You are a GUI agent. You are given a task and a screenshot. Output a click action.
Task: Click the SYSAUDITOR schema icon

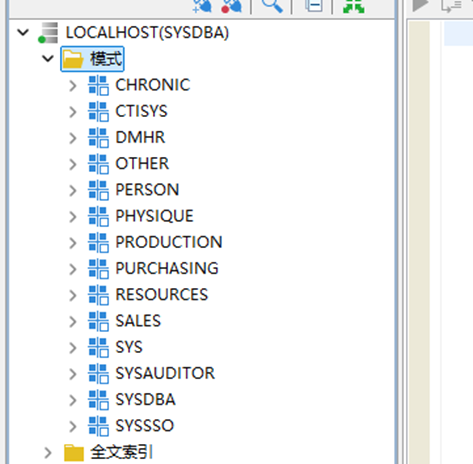98,373
